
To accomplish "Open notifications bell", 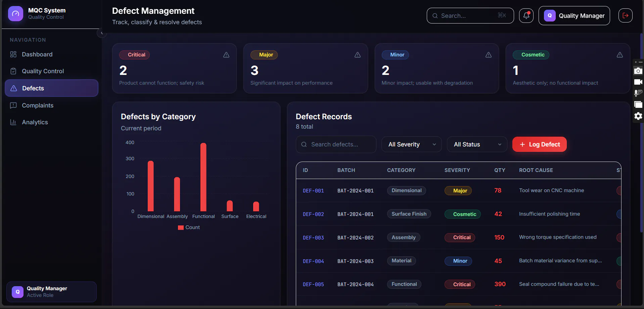I will point(526,15).
